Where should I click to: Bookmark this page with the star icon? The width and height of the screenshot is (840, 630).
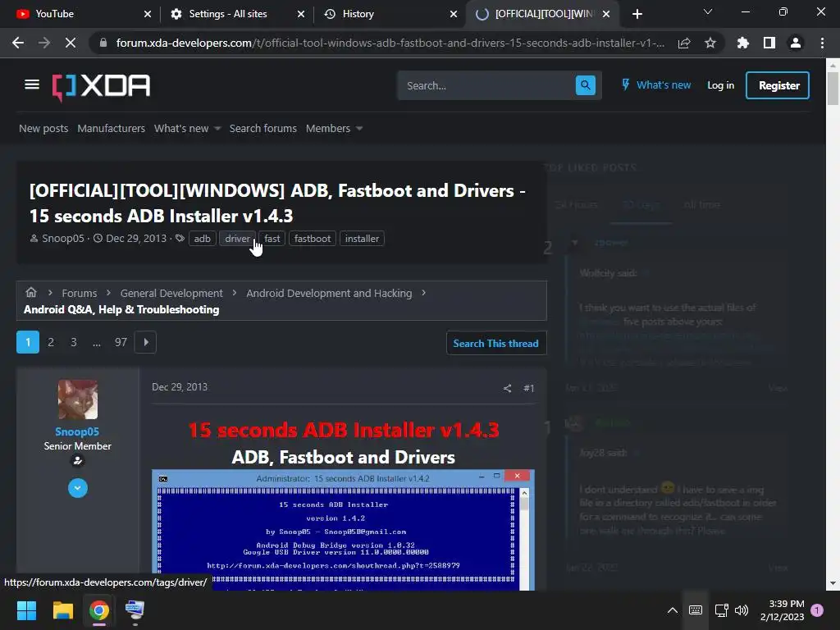click(x=710, y=43)
